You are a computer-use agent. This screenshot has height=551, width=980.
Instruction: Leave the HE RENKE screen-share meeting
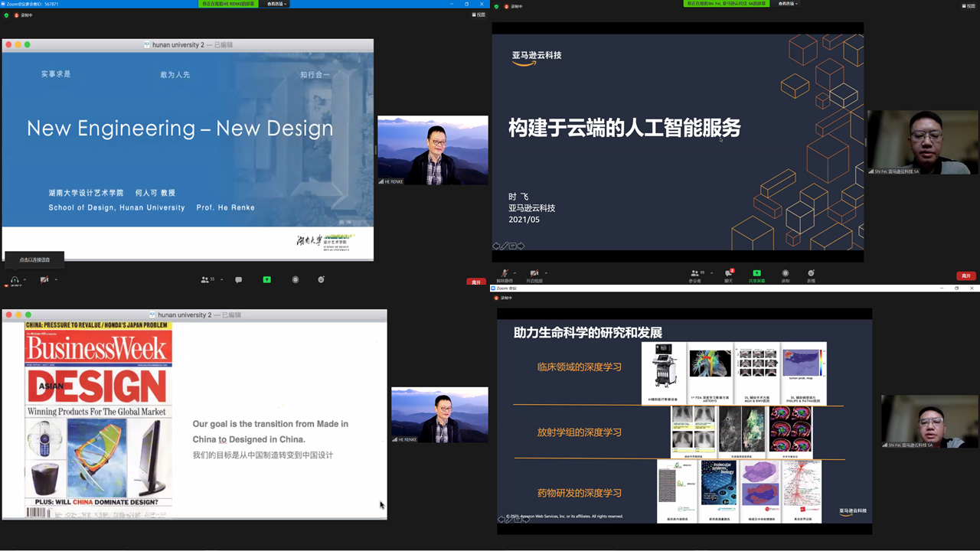click(x=476, y=282)
